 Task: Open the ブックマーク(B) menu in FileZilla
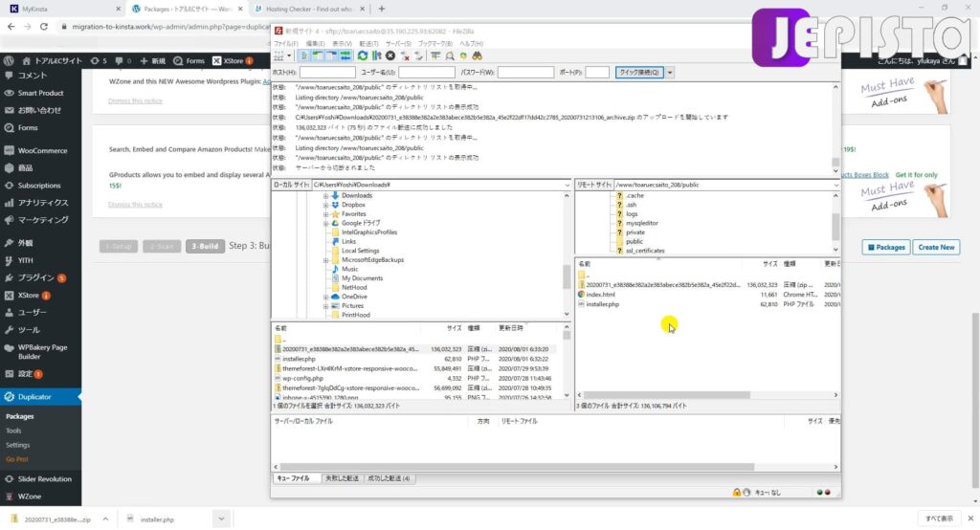click(x=435, y=44)
